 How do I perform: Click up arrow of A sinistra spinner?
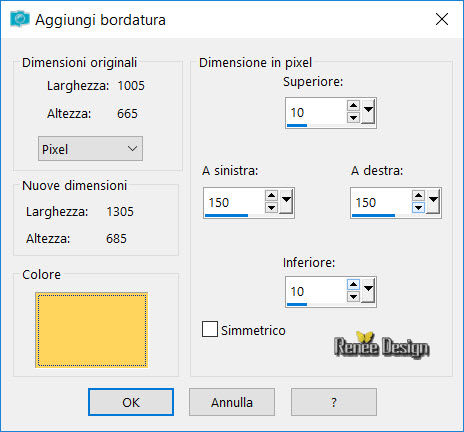[271, 196]
